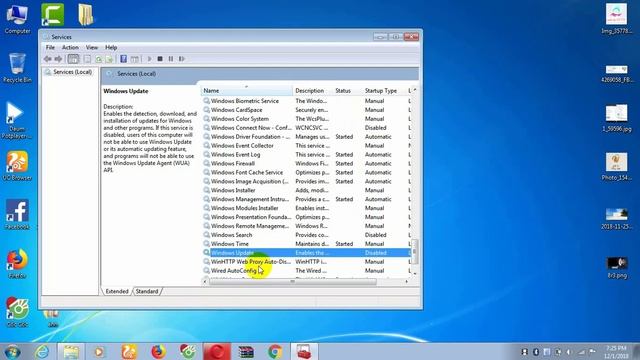Select Services (Local) in the console tree
640x360 pixels.
pyautogui.click(x=73, y=72)
